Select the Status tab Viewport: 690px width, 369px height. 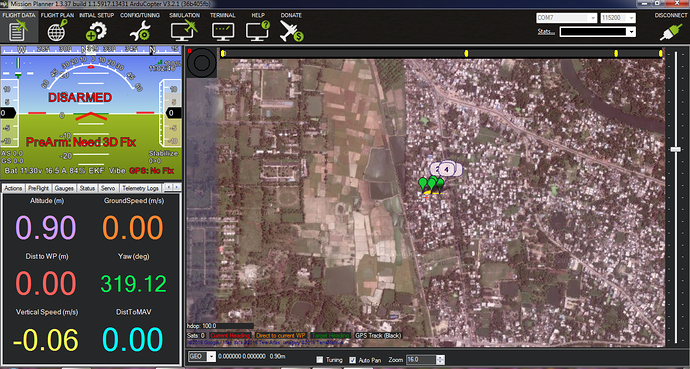[x=87, y=188]
